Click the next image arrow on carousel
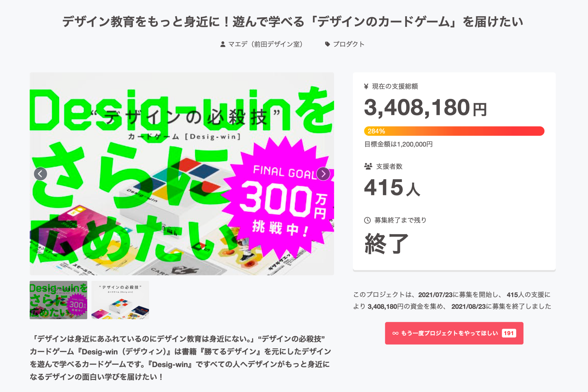 (x=323, y=174)
